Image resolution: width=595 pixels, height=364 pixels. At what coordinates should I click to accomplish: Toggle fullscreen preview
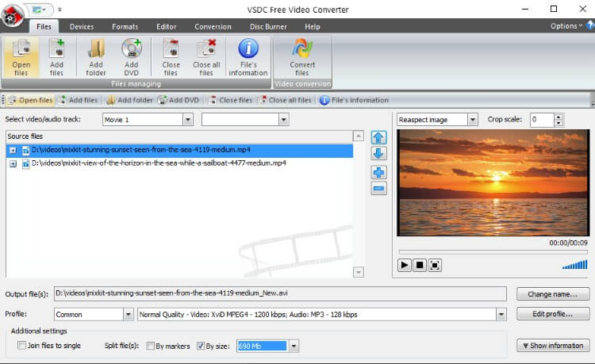(x=435, y=265)
